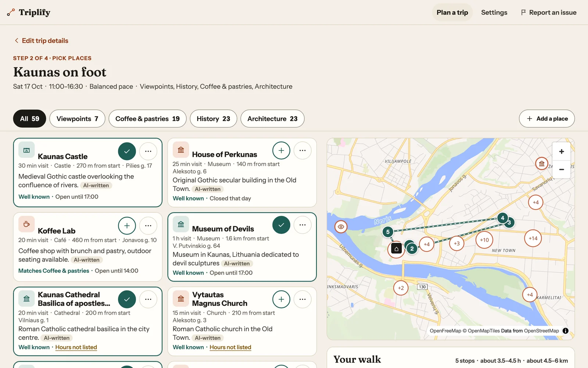Screen dimensions: 588x368
Task: Go back via Edit trip details
Action: pyautogui.click(x=41, y=40)
